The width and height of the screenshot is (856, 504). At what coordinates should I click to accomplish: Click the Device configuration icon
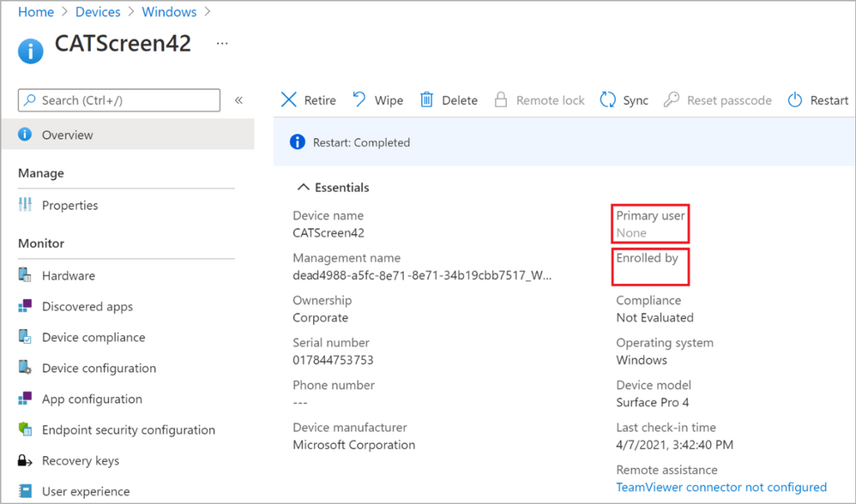point(25,367)
